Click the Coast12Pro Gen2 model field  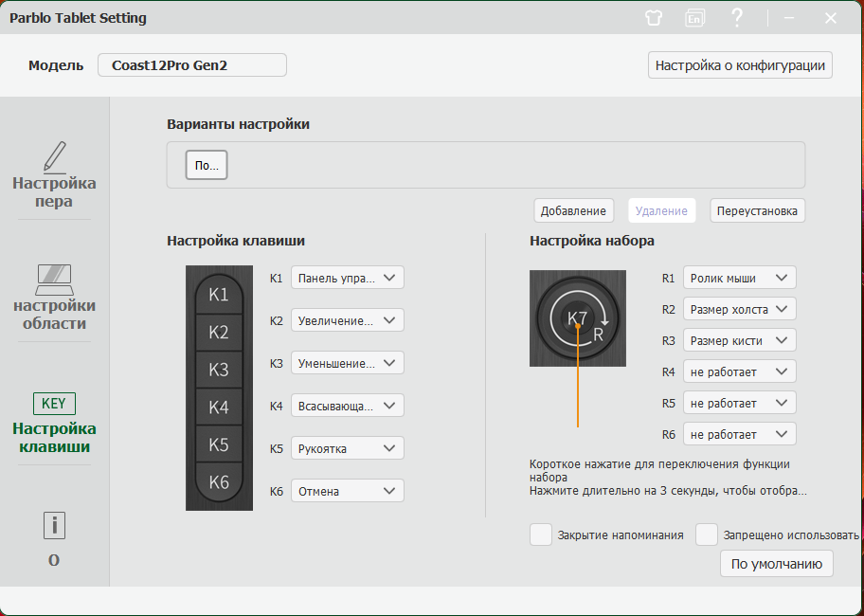click(191, 65)
